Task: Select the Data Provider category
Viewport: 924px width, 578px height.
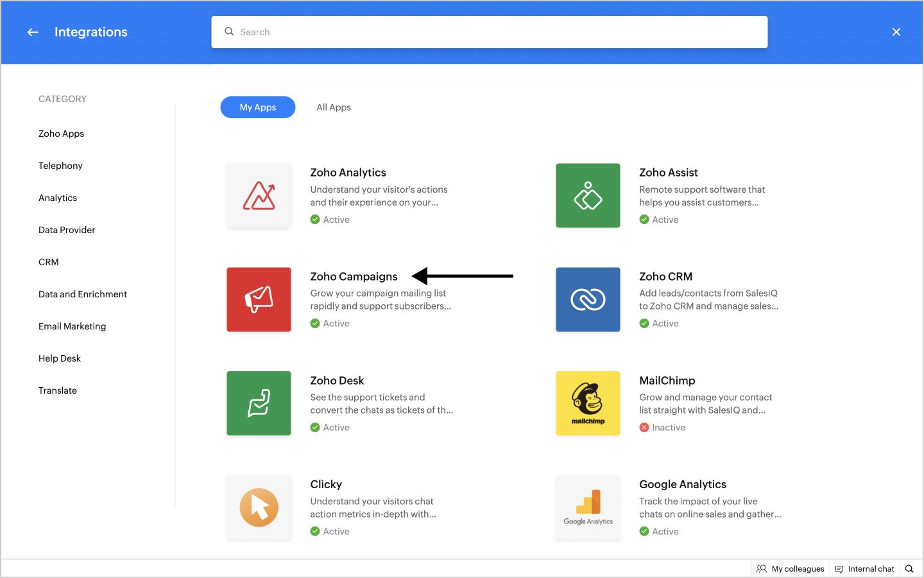Action: coord(67,230)
